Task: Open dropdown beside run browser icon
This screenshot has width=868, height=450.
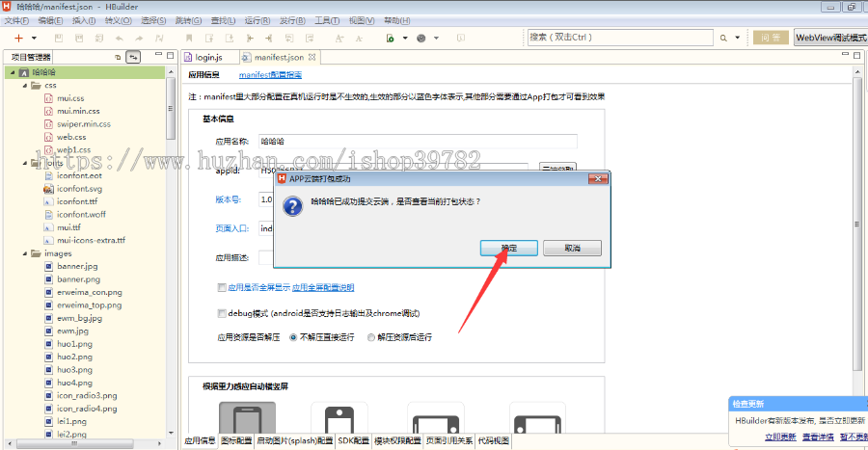Action: (405, 39)
